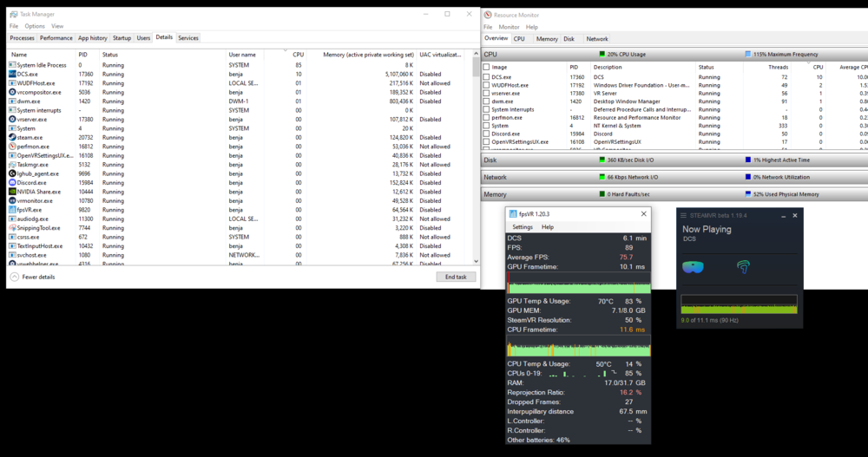Click the NVIDIA Share.exe icon in Task Manager
The width and height of the screenshot is (868, 457).
tap(12, 192)
